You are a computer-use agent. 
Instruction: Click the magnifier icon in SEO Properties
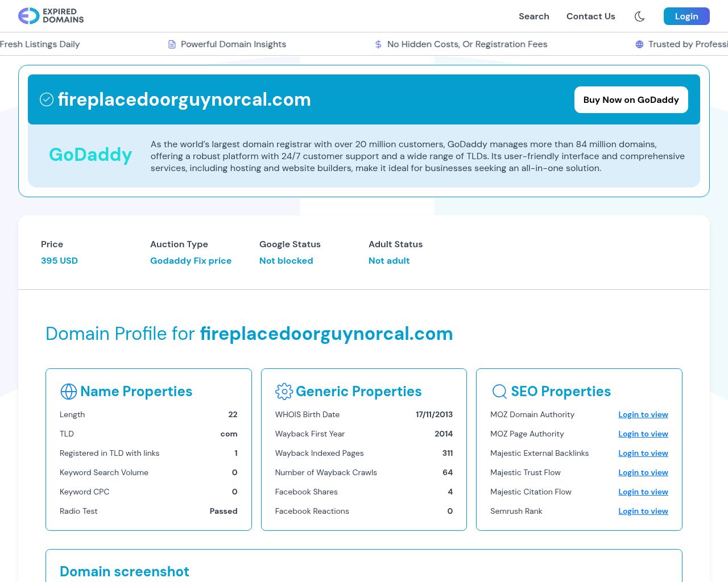tap(499, 392)
